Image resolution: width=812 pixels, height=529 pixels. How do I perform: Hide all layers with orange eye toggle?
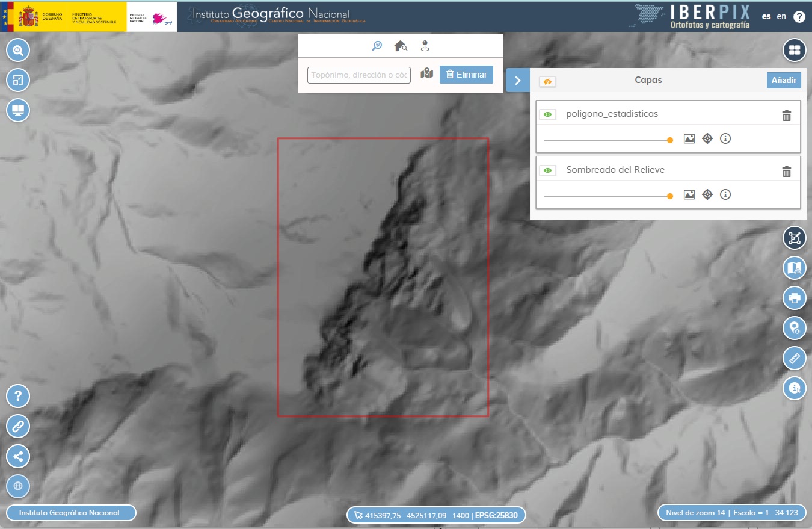(547, 82)
